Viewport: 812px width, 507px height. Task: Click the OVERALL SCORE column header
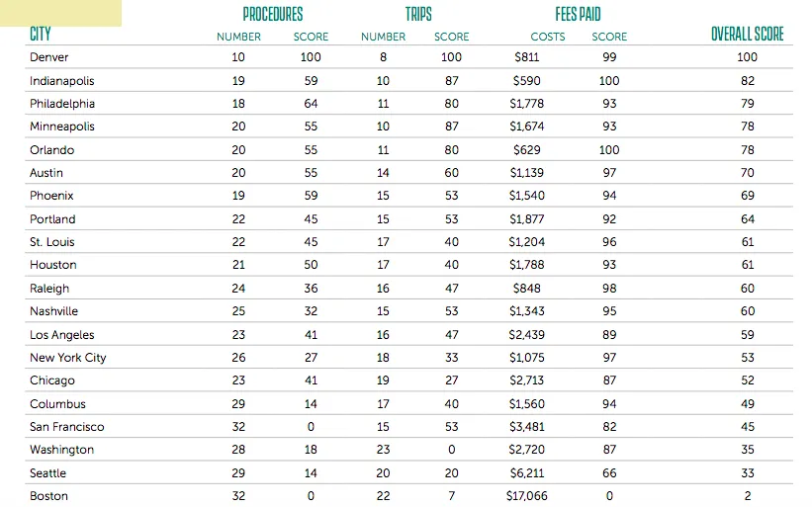click(x=747, y=35)
